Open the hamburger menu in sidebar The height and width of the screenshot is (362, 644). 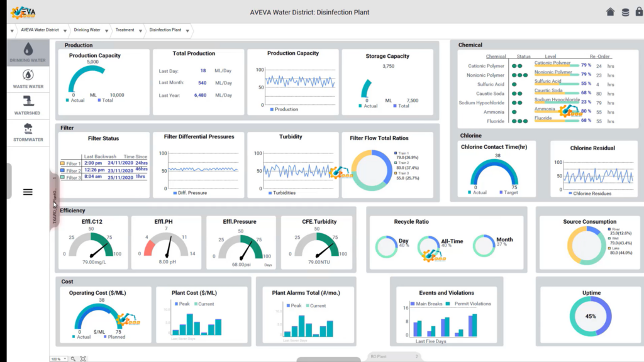[x=28, y=192]
